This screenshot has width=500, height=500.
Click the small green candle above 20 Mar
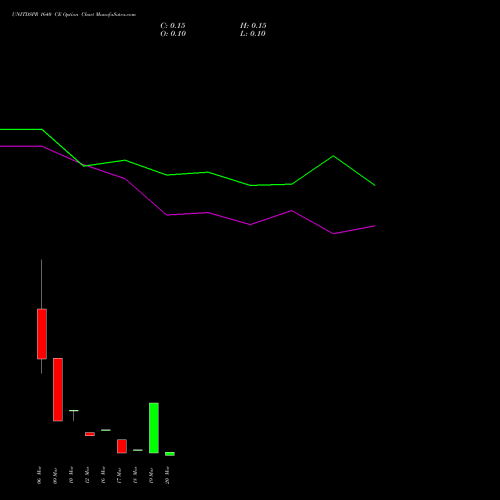click(170, 454)
